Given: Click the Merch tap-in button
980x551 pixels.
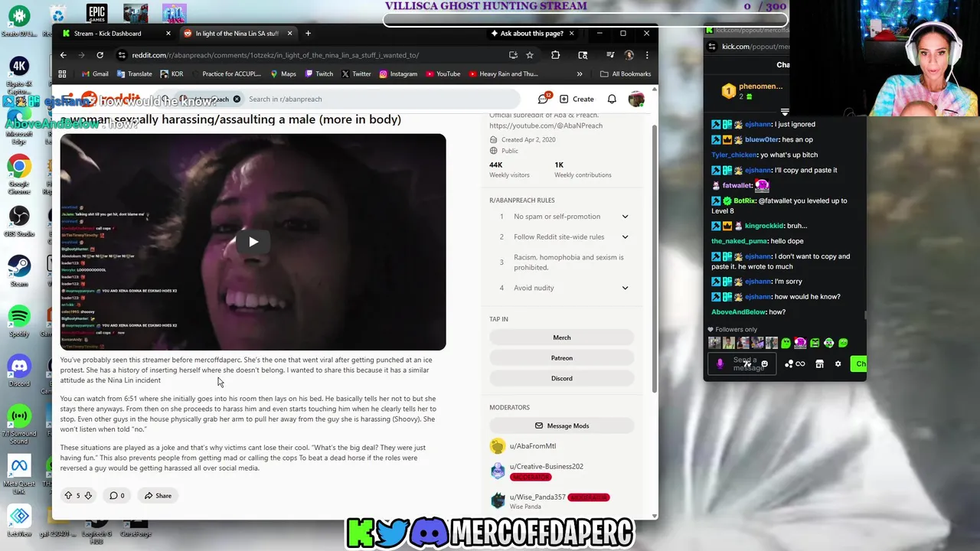Looking at the screenshot, I should 562,337.
